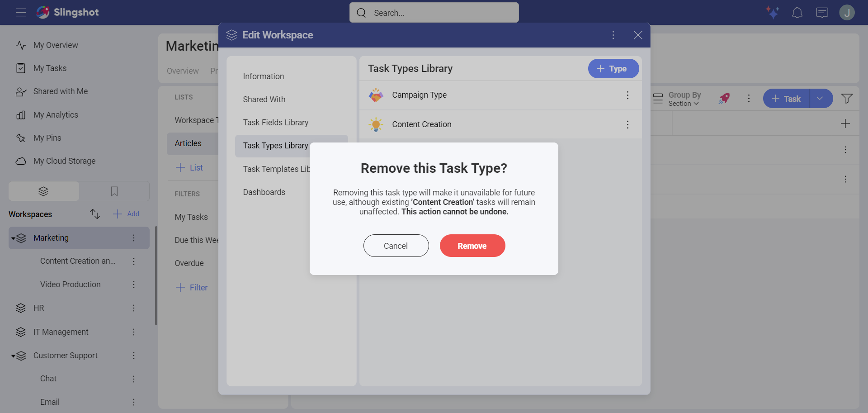Add a new Filter
Screen dimensions: 868x413
[192, 288]
